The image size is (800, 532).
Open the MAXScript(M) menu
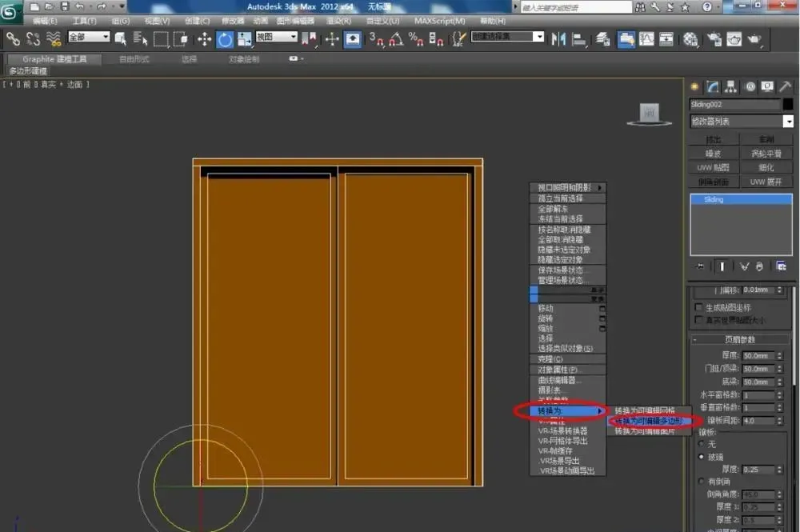click(440, 21)
